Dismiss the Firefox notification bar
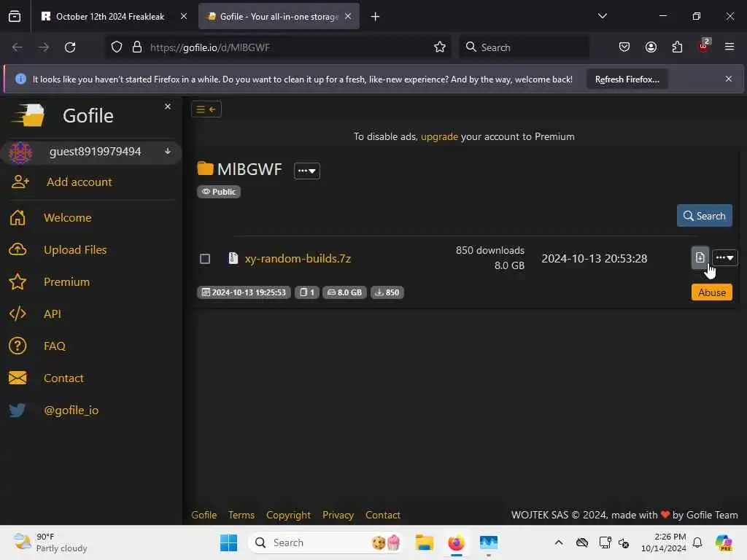This screenshot has height=560, width=747. [729, 79]
